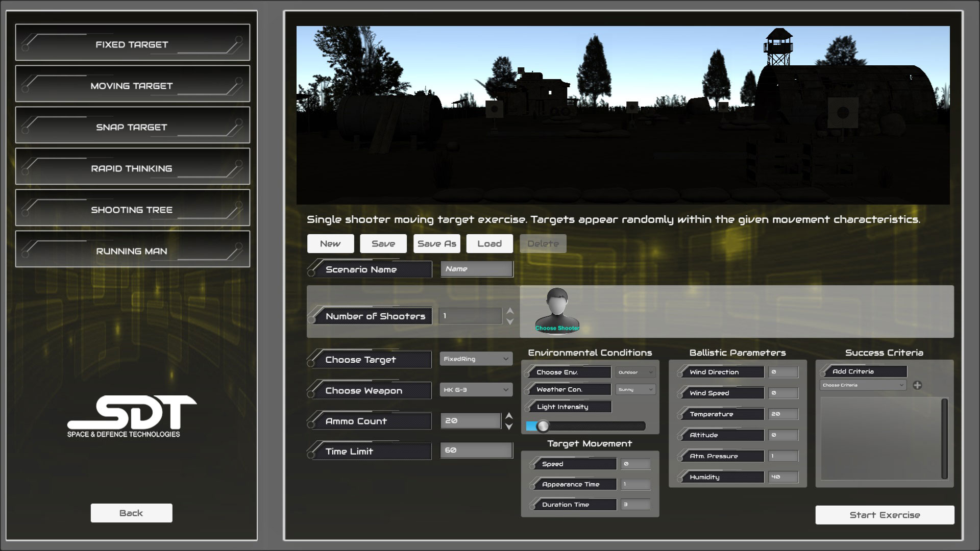Click the plus icon to add a criterion

(x=918, y=385)
